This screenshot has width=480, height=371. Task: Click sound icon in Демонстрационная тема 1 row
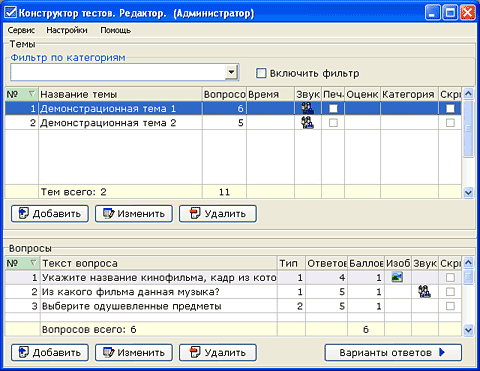click(x=307, y=108)
